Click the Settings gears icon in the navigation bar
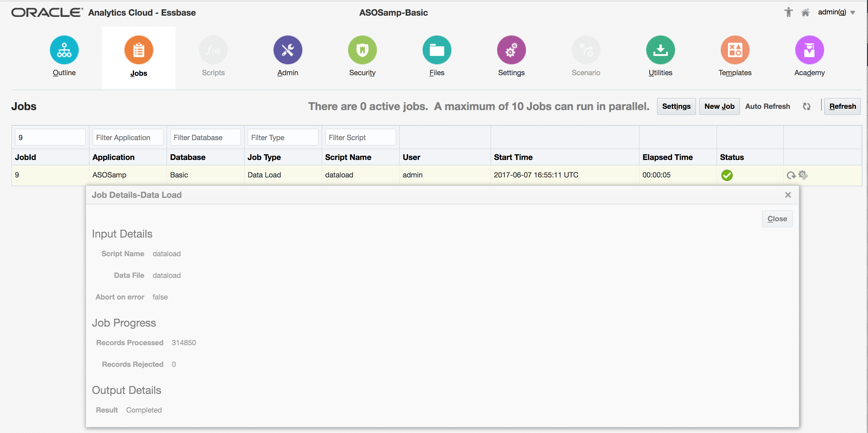 (511, 50)
